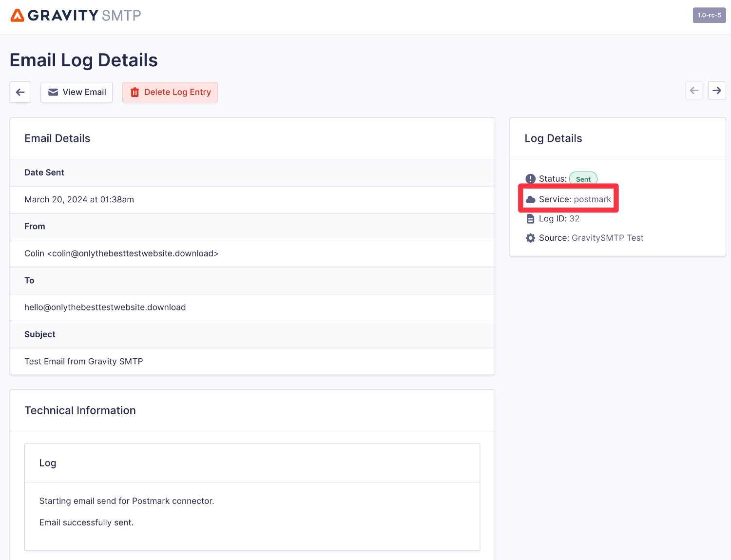Click the 'Date Sent' row header
The height and width of the screenshot is (560, 731).
[252, 173]
